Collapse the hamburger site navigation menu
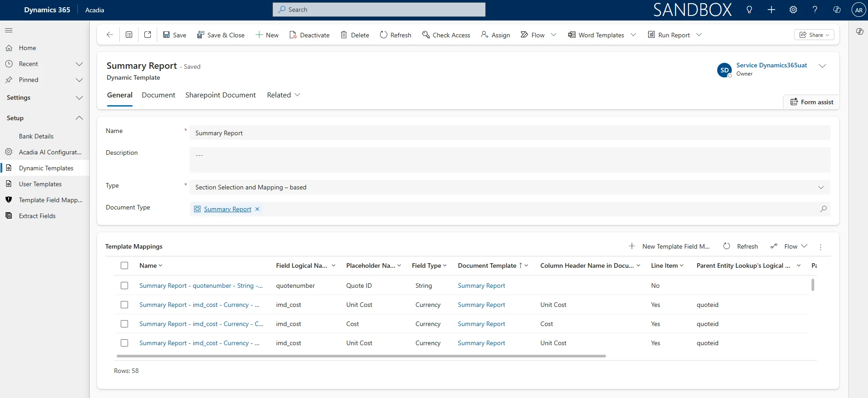868x398 pixels. 9,31
